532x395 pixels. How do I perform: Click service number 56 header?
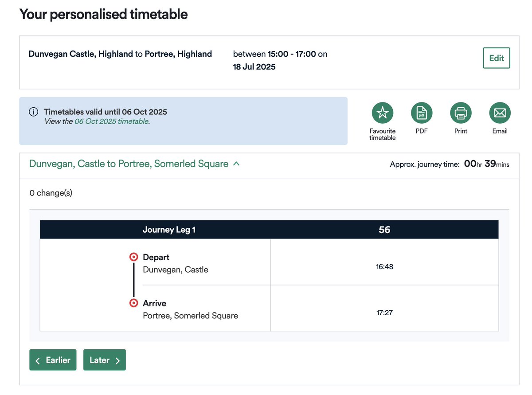click(x=384, y=230)
